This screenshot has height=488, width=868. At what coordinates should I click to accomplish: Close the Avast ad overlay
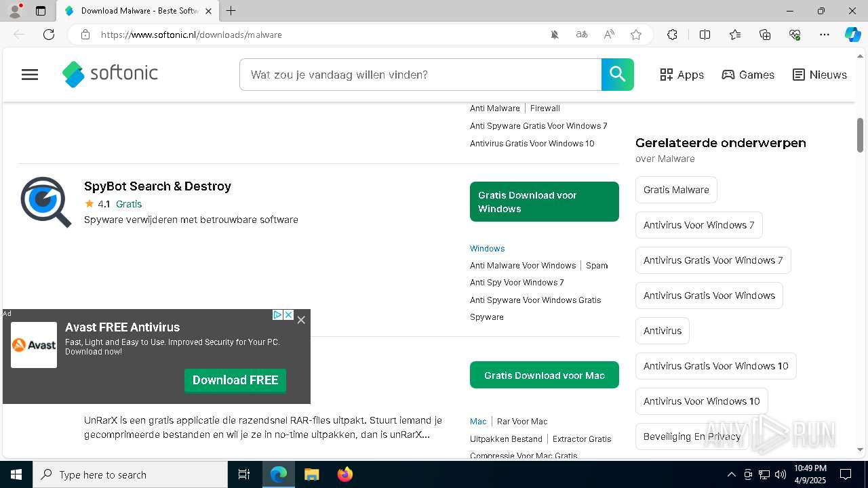click(301, 320)
